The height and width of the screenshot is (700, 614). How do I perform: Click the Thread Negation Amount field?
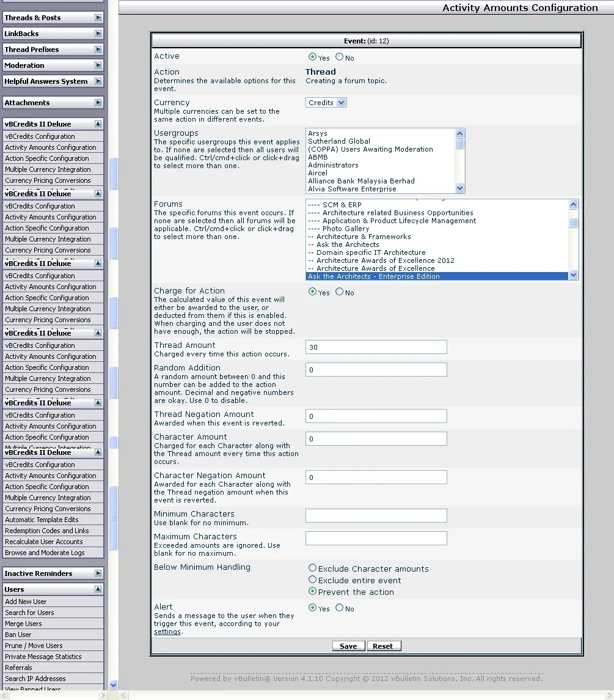(376, 416)
